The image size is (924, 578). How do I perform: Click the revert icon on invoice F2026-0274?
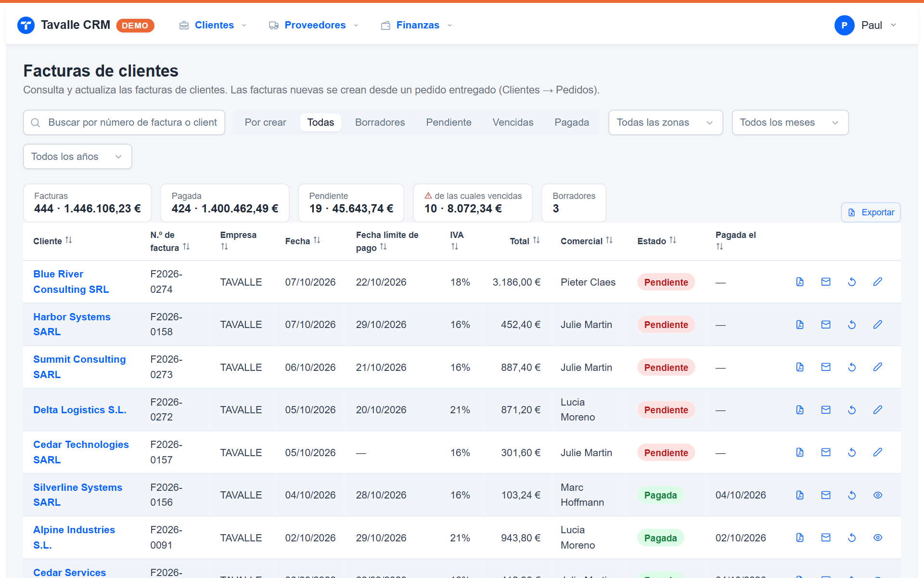852,282
